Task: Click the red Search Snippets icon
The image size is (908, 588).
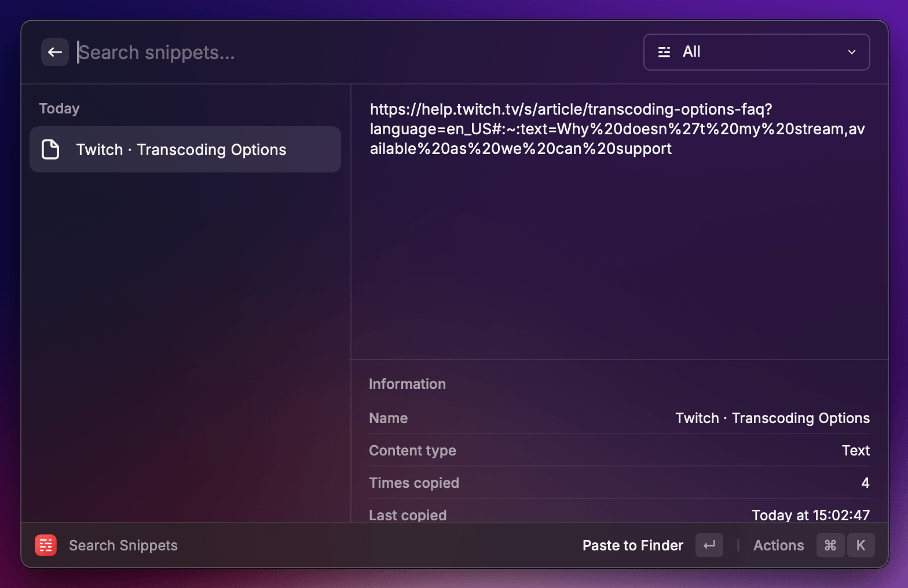Action: point(46,545)
